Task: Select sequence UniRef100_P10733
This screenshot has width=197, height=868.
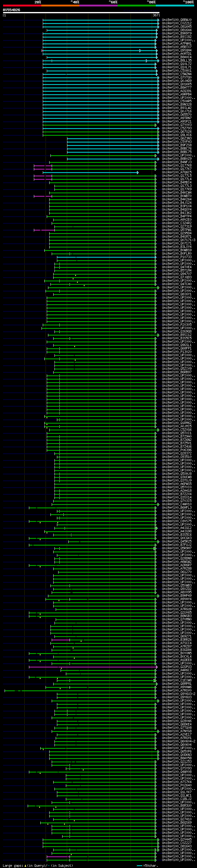Action: click(176, 257)
